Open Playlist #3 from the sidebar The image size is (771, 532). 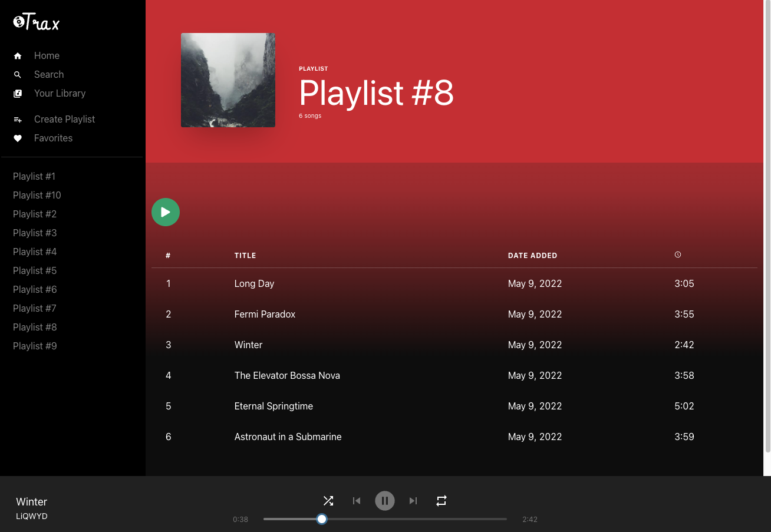click(x=35, y=233)
